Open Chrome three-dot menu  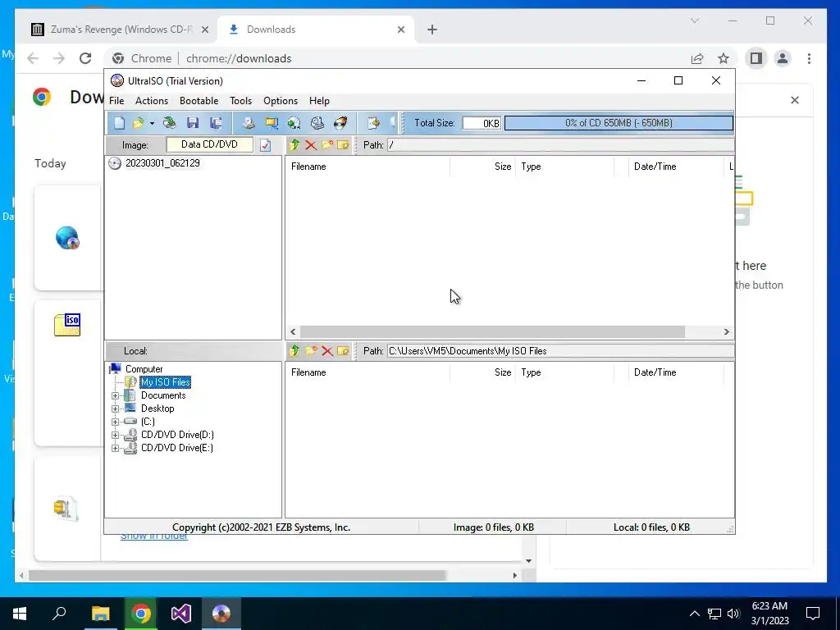809,58
